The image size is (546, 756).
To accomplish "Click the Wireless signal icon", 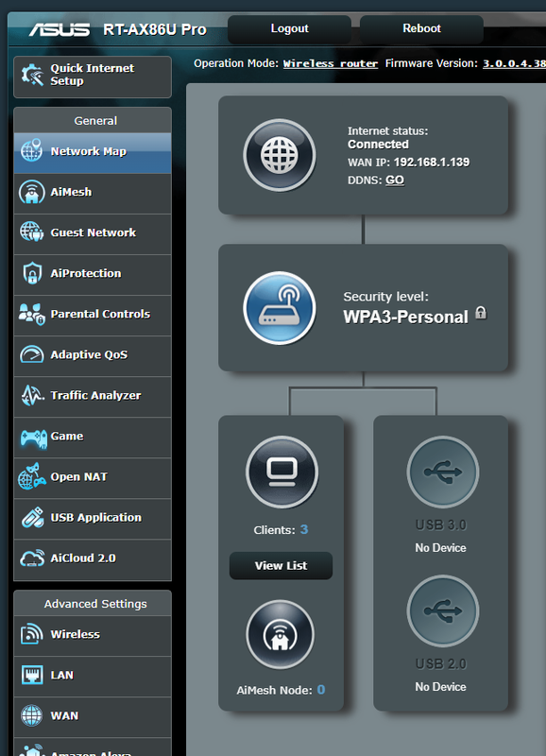I will [32, 634].
